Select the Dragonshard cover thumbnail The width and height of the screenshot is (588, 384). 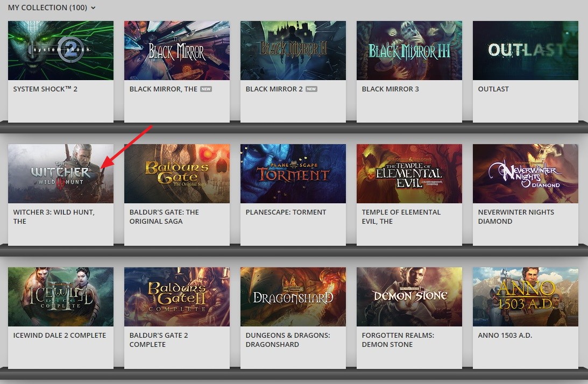click(293, 297)
